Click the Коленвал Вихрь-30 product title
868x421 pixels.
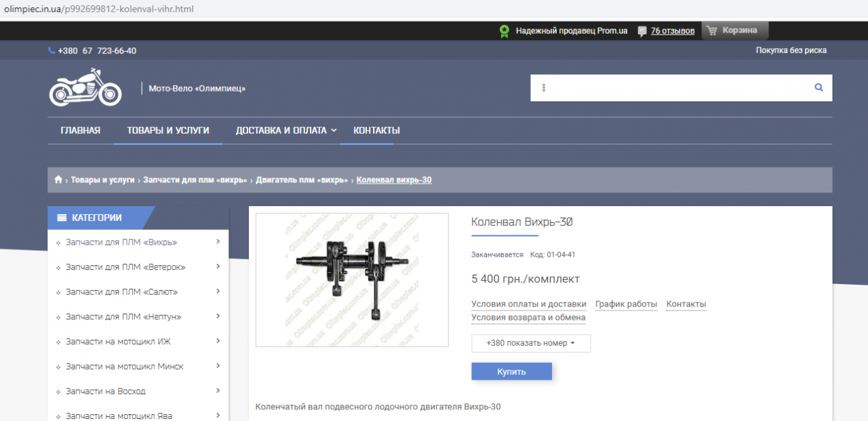pyautogui.click(x=522, y=222)
